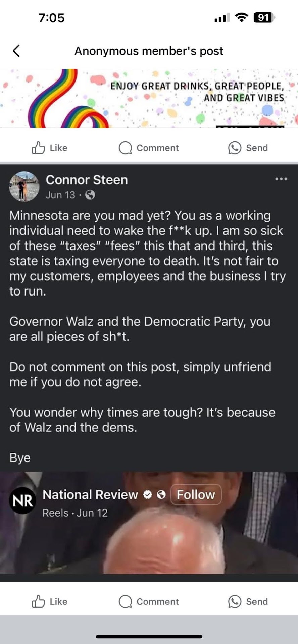
Task: Tap the home indicator bar
Action: (x=149, y=636)
